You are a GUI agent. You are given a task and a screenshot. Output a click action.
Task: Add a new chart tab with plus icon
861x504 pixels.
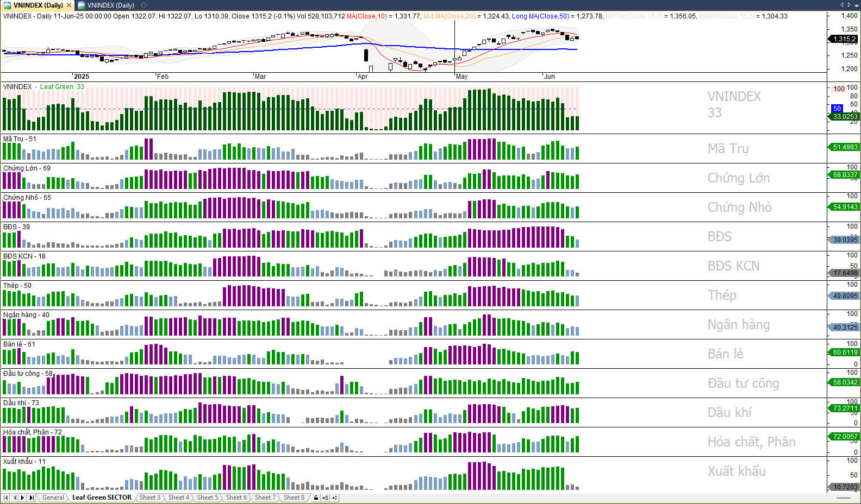[x=144, y=5]
